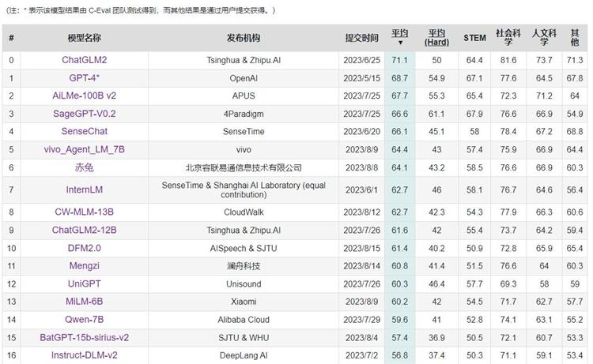Click vivo_Agent_LM_7B model link
The image size is (593, 364).
(85, 149)
